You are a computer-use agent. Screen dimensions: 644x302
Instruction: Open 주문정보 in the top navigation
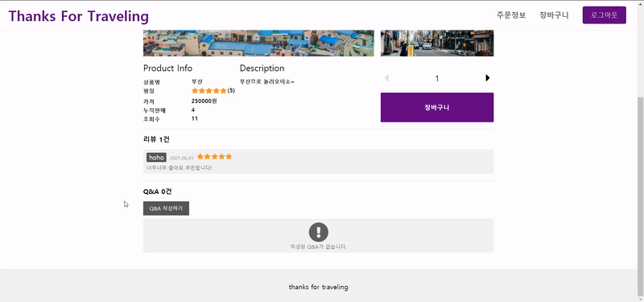coord(511,15)
